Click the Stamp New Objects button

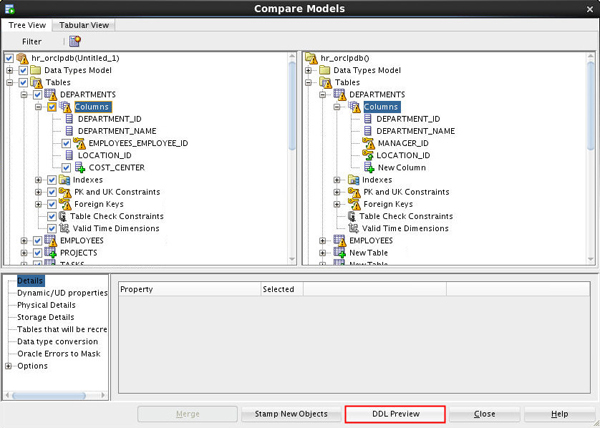[291, 414]
